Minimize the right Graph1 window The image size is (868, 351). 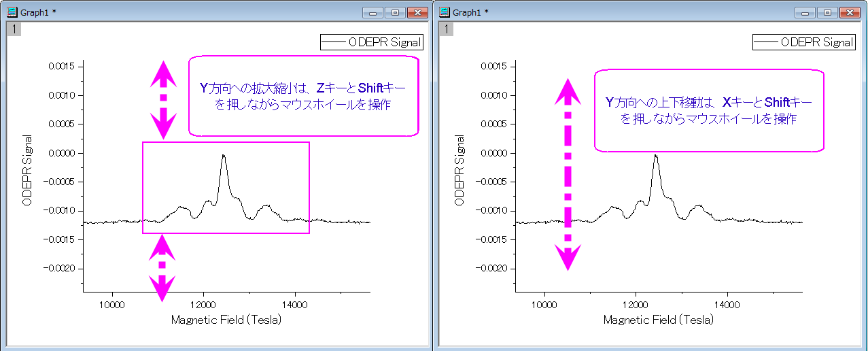805,12
